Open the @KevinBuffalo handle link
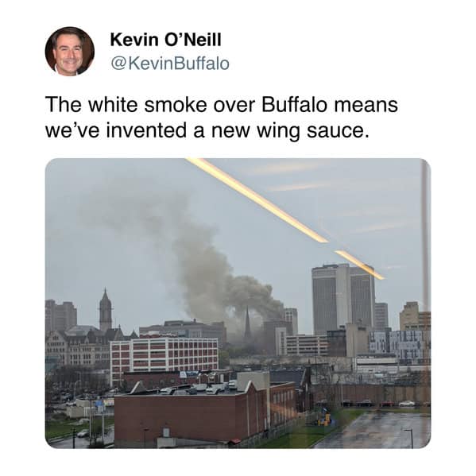Image resolution: width=476 pixels, height=476 pixels. pyautogui.click(x=170, y=64)
